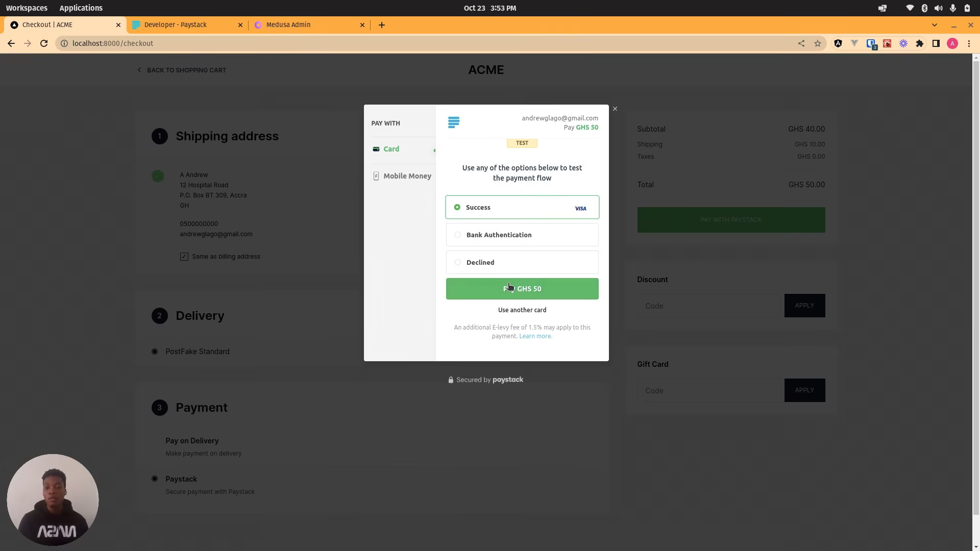The image size is (980, 551).
Task: Click APPLY button for Gift Card
Action: coord(805,390)
